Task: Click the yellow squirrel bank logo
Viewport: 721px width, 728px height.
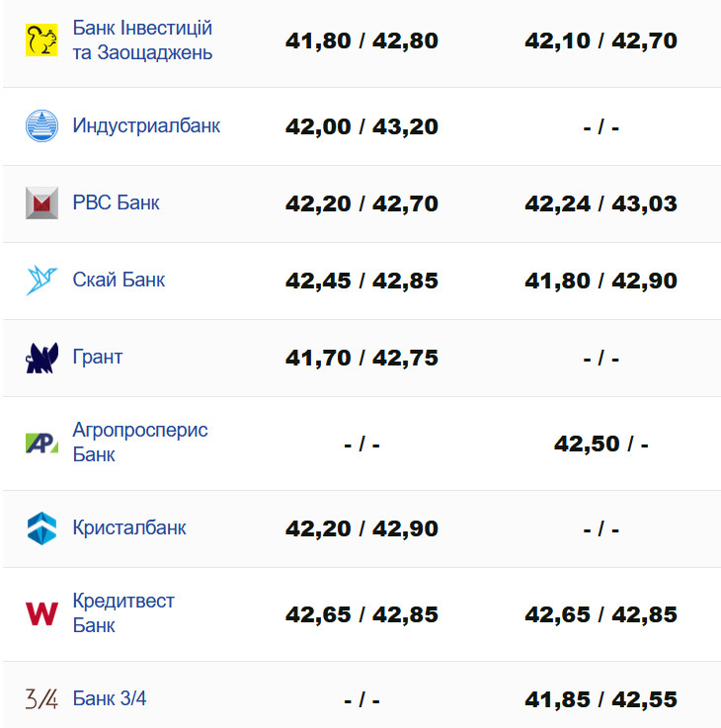Action: (41, 40)
